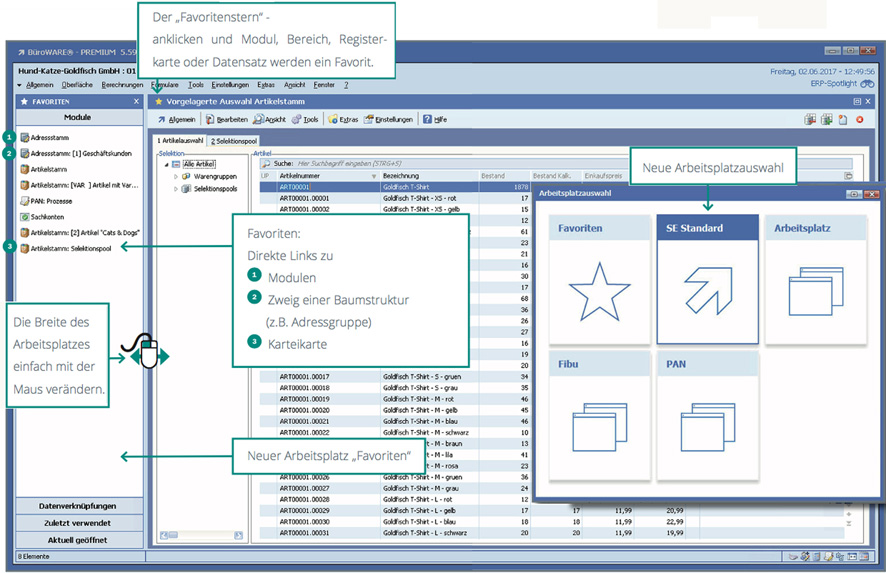Expand the Datenverknüpfungen section

pyautogui.click(x=79, y=505)
